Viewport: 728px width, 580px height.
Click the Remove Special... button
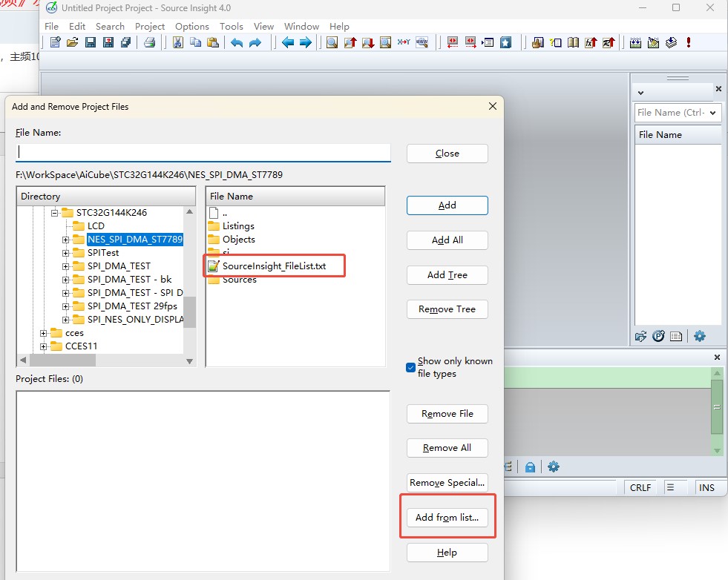(x=447, y=483)
